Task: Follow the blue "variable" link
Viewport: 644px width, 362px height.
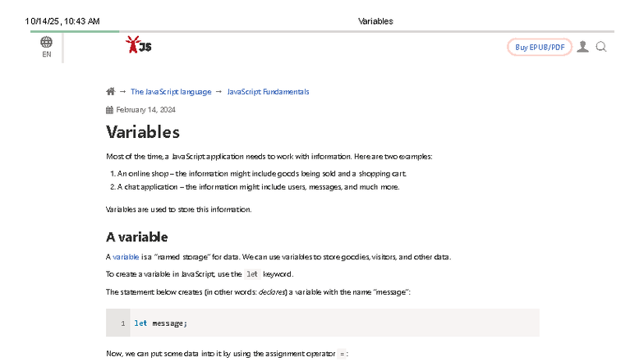Action: (126, 257)
